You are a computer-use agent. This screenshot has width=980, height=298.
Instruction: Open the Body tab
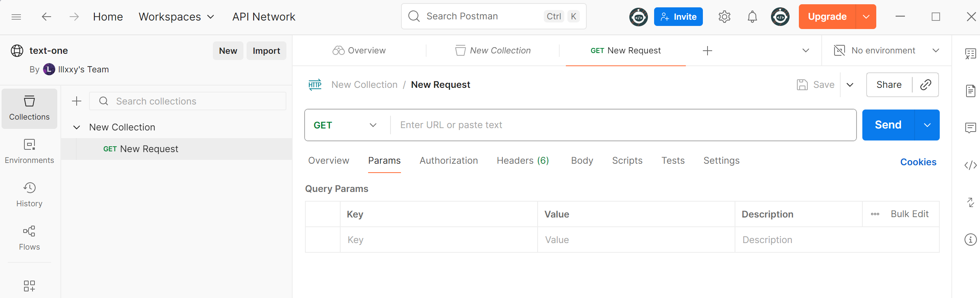pyautogui.click(x=582, y=161)
